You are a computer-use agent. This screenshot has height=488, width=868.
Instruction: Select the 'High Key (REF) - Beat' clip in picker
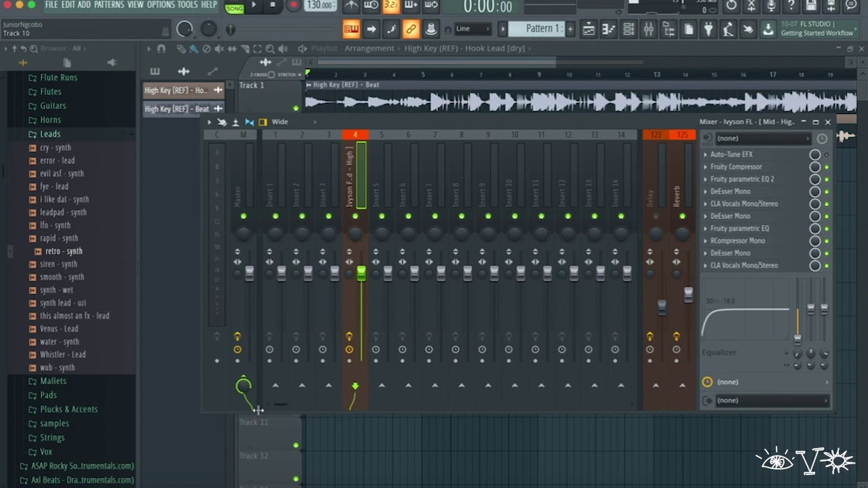[183, 108]
